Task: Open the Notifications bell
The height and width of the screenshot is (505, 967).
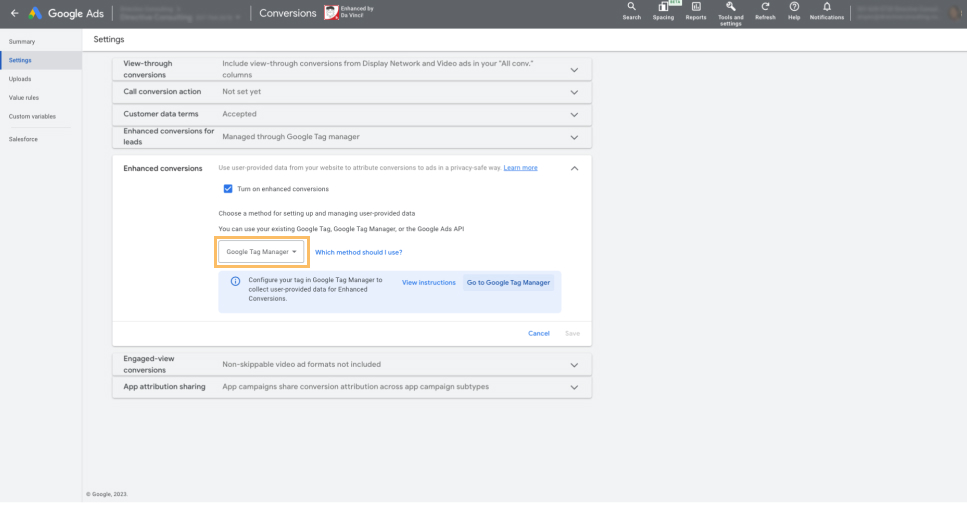Action: tap(826, 11)
